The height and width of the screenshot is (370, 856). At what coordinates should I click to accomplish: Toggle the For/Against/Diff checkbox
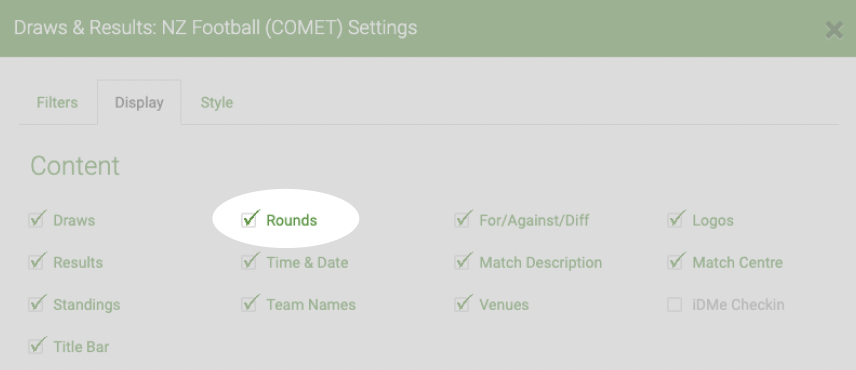pos(462,220)
